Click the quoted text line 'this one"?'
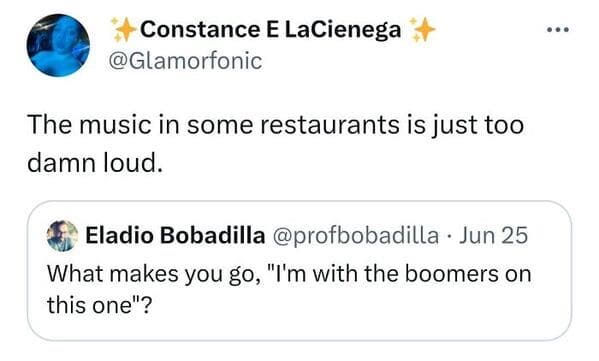This screenshot has width=599, height=361. (x=100, y=305)
